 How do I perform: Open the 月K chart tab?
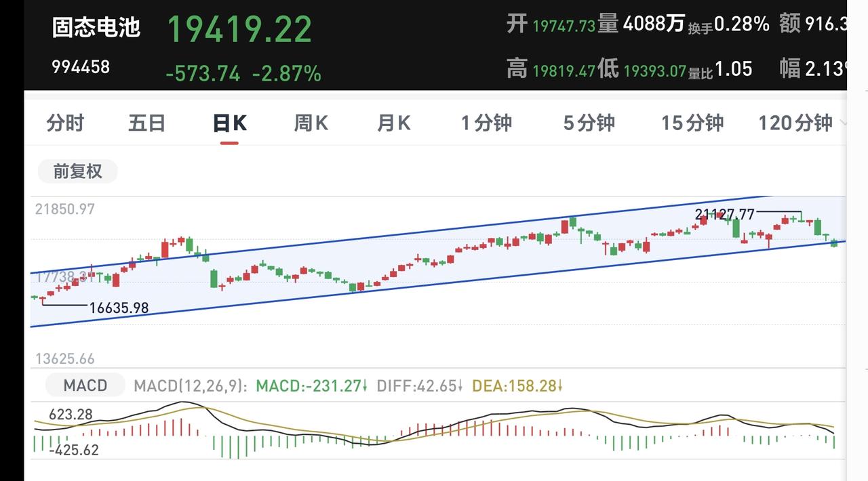point(394,123)
